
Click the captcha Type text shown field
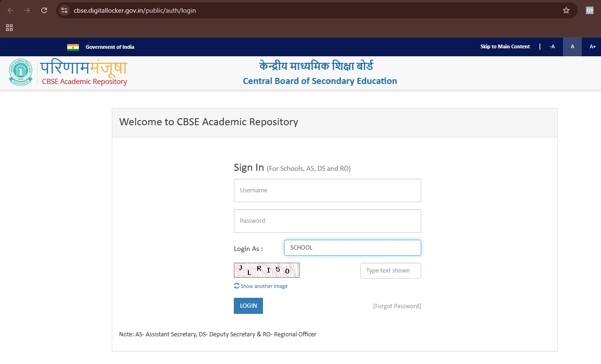(391, 271)
